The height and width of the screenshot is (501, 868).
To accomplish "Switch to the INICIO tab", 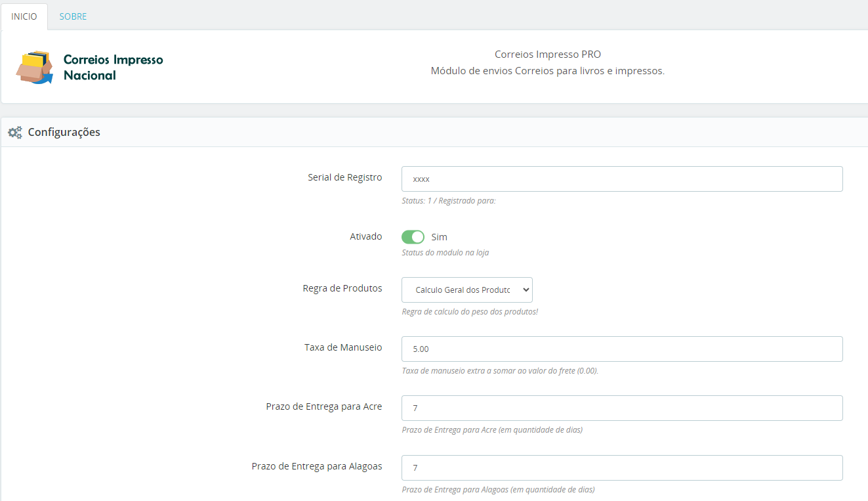I will [x=24, y=16].
